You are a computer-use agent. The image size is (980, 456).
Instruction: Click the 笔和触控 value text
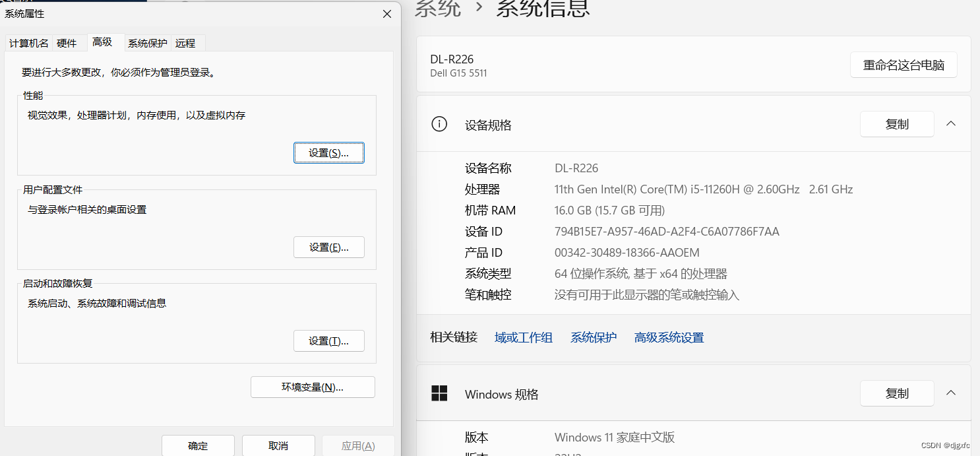pos(647,295)
